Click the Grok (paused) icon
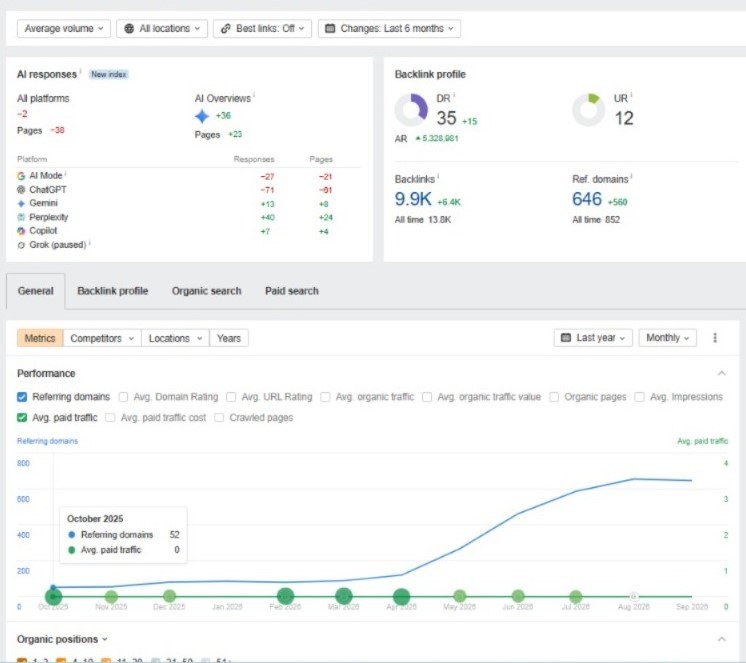 click(21, 245)
